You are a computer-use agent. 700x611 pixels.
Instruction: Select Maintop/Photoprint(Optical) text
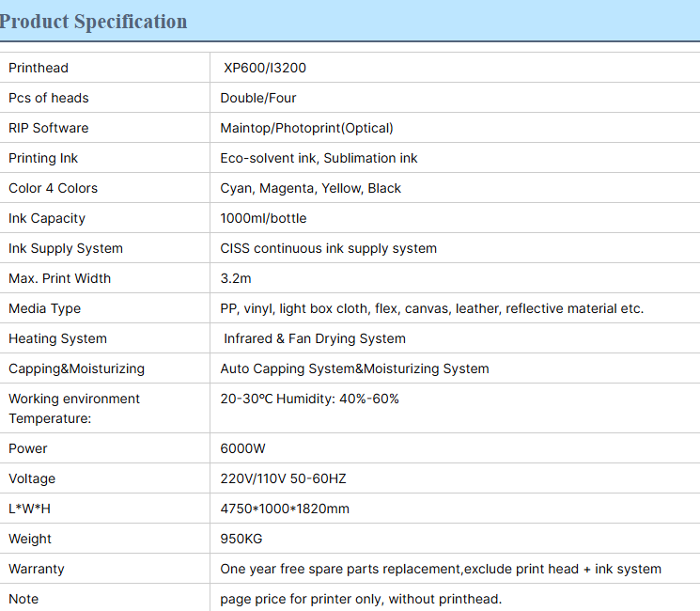point(306,128)
